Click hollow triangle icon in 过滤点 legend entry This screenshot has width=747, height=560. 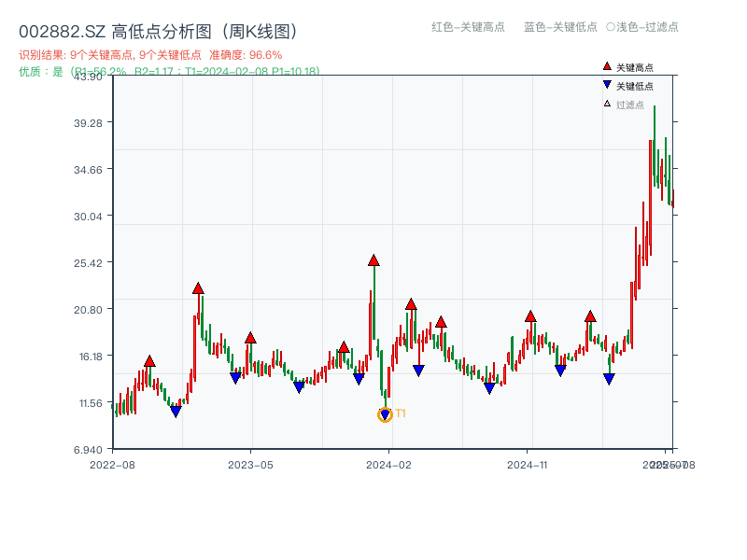(x=607, y=104)
